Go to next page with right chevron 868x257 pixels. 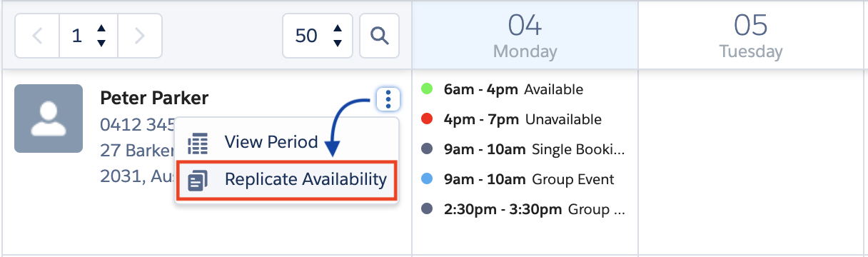[x=140, y=35]
